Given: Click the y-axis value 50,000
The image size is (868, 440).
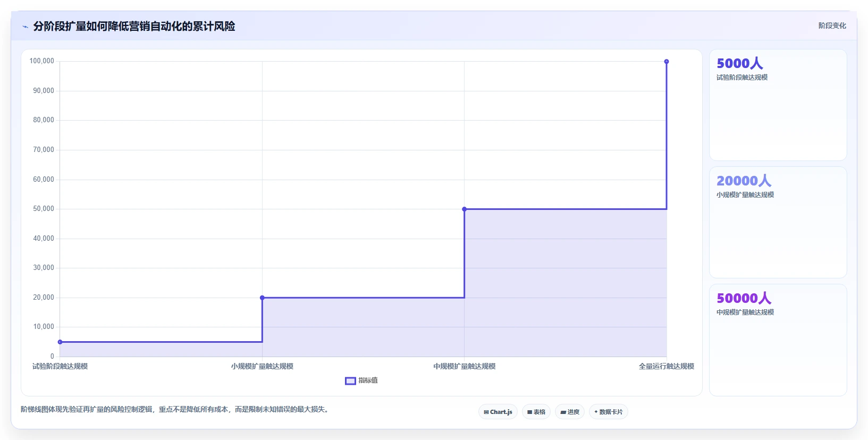Looking at the screenshot, I should (44, 209).
